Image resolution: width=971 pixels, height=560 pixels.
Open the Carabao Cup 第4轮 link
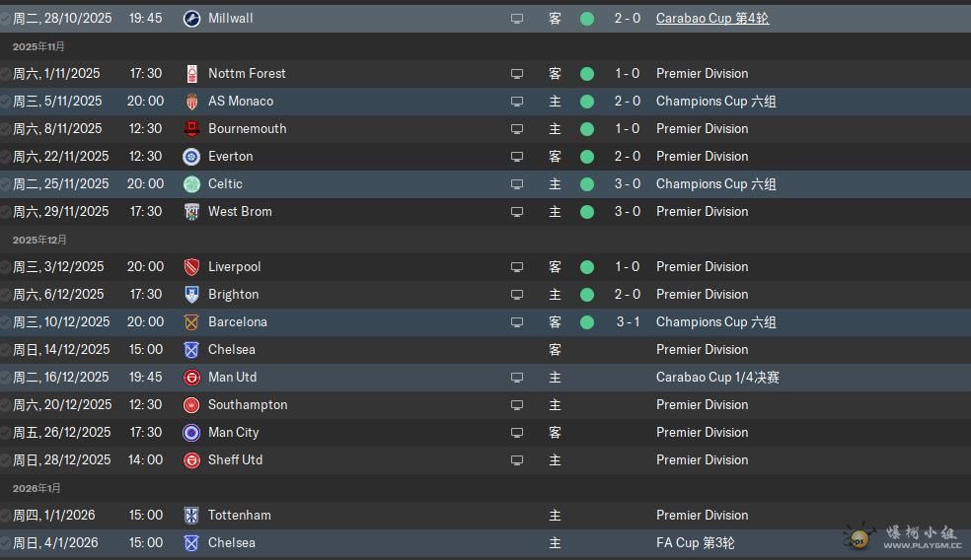click(x=711, y=19)
